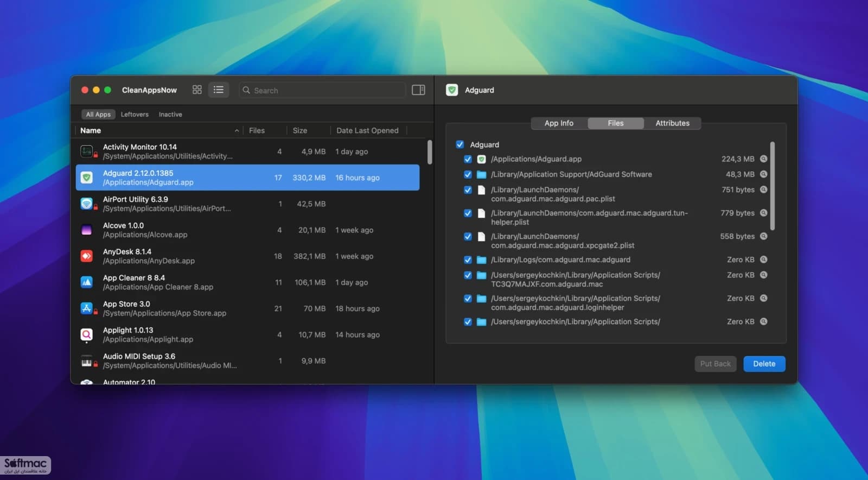
Task: Click the Search field
Action: point(322,90)
